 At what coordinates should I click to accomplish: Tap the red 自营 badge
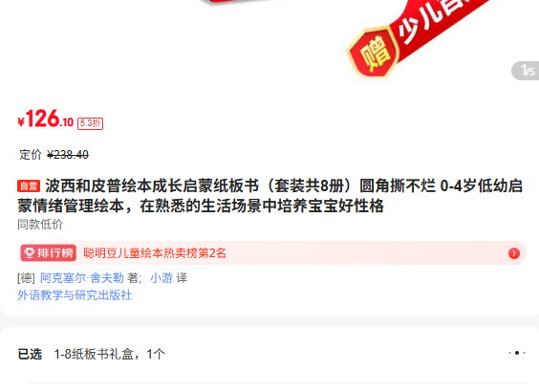29,186
